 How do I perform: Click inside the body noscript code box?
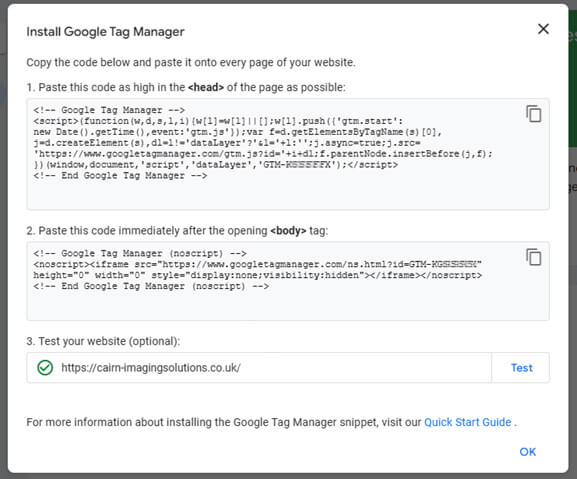click(288, 281)
